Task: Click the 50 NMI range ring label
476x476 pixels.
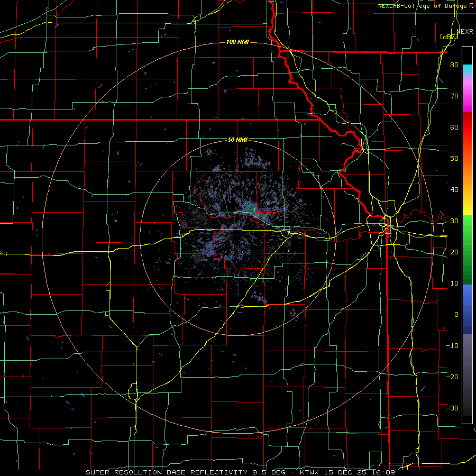Action: 237,140
